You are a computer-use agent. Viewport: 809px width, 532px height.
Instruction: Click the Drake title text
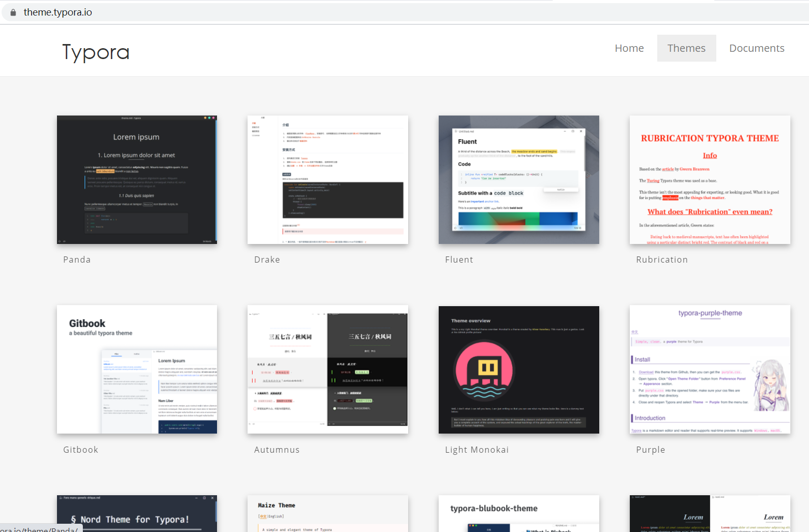pyautogui.click(x=267, y=260)
